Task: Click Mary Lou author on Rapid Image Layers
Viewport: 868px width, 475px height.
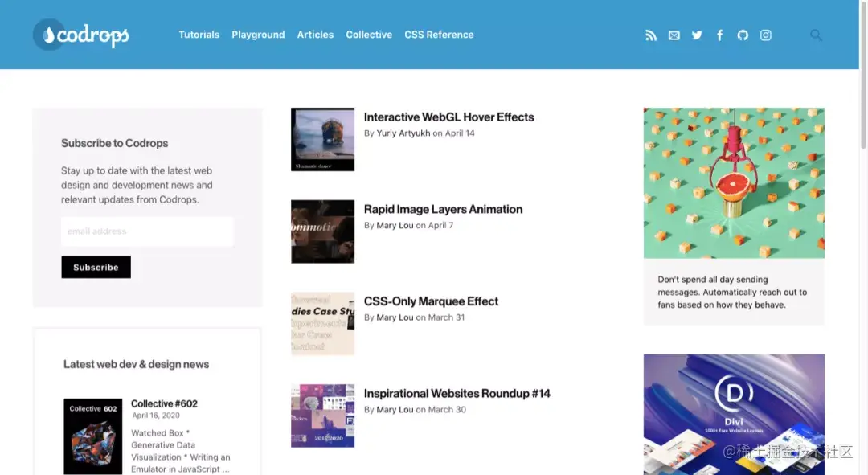Action: coord(395,225)
